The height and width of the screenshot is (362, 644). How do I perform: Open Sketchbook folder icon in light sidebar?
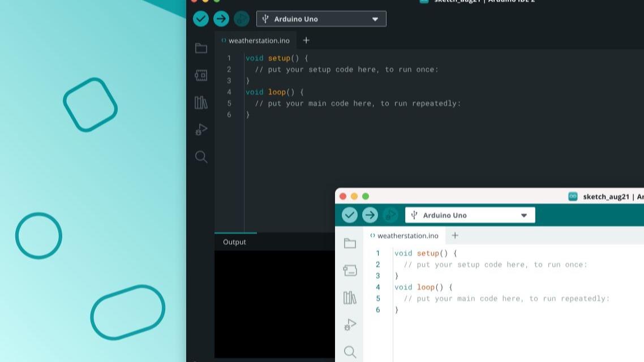coord(350,243)
